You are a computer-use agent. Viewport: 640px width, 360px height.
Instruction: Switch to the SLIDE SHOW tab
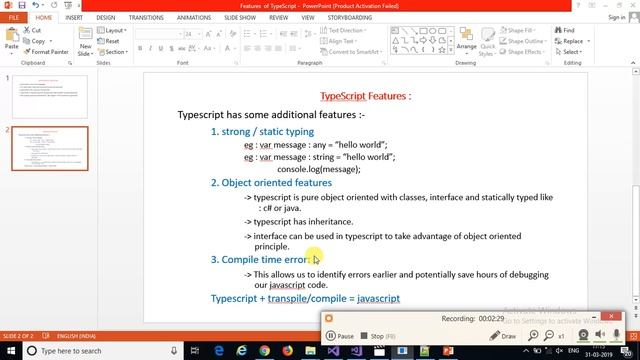click(240, 18)
